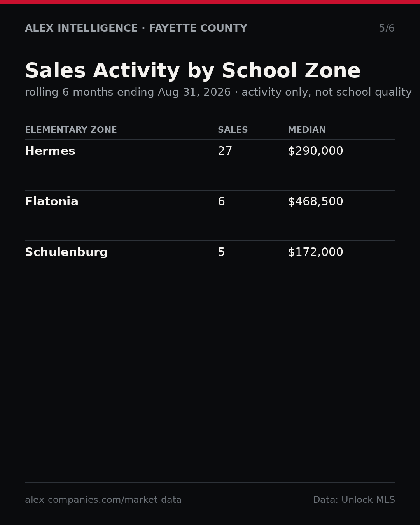Image resolution: width=420 pixels, height=525 pixels.
Task: Select the Hermes zone row
Action: (x=210, y=165)
